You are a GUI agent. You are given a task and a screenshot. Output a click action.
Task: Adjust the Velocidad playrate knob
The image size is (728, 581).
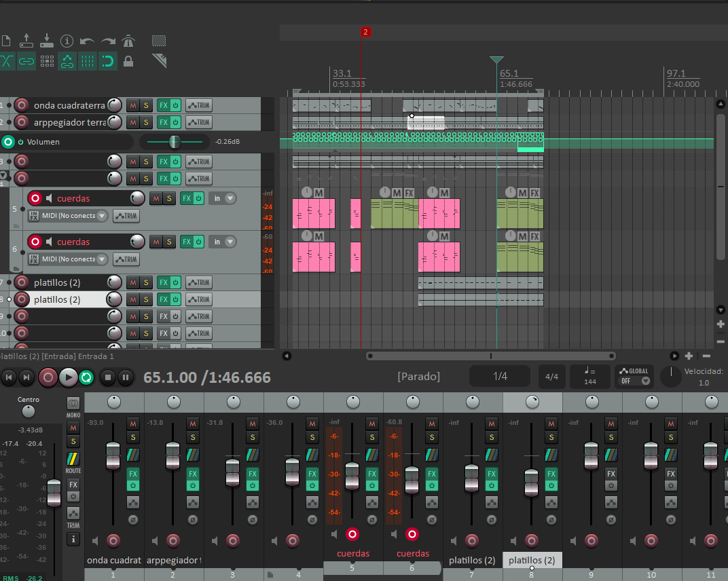coord(670,377)
